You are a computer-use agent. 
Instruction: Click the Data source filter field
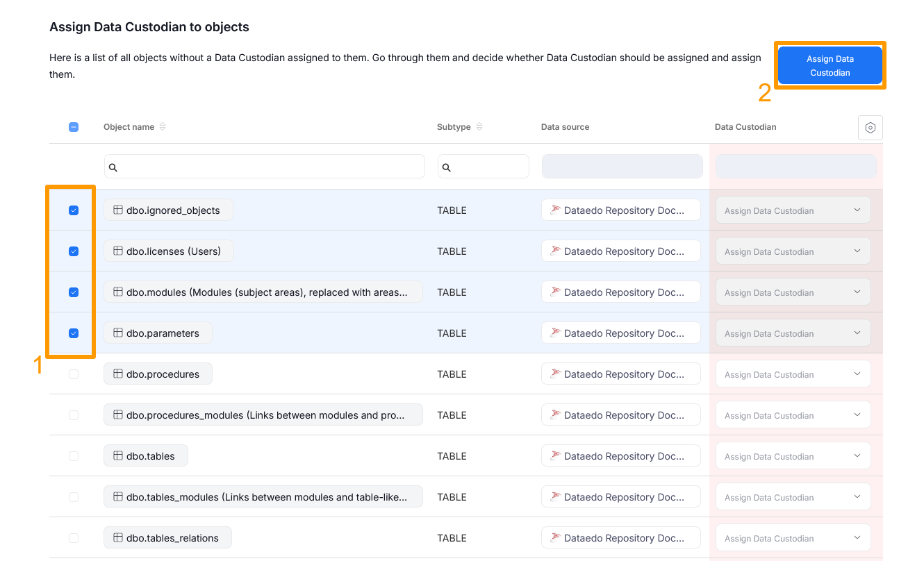coord(622,167)
